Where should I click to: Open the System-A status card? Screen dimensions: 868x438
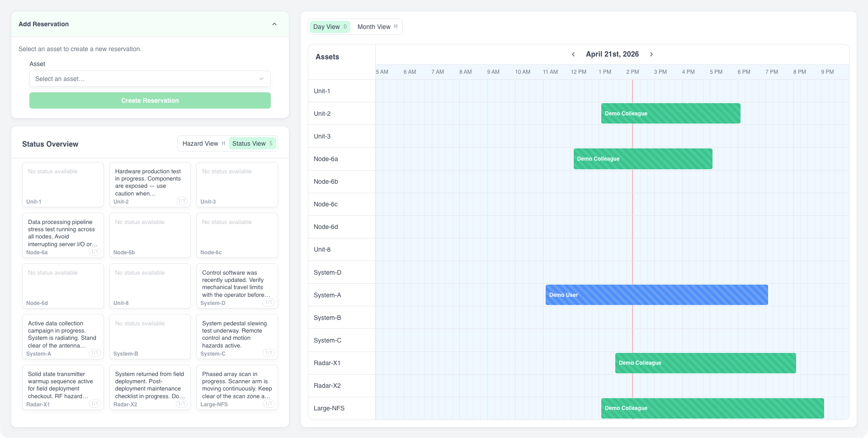tap(63, 337)
